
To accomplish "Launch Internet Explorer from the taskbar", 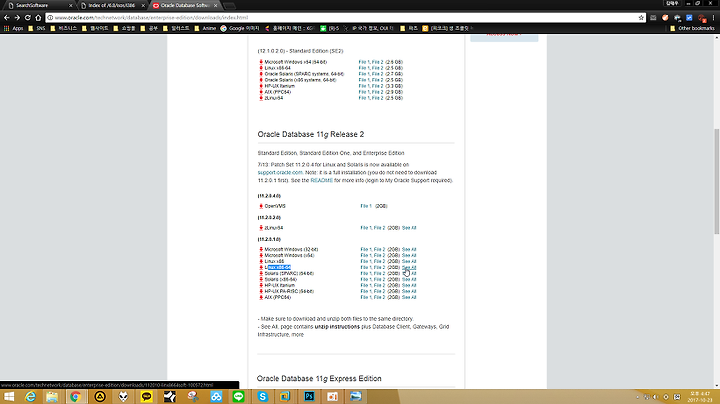I will (30, 397).
